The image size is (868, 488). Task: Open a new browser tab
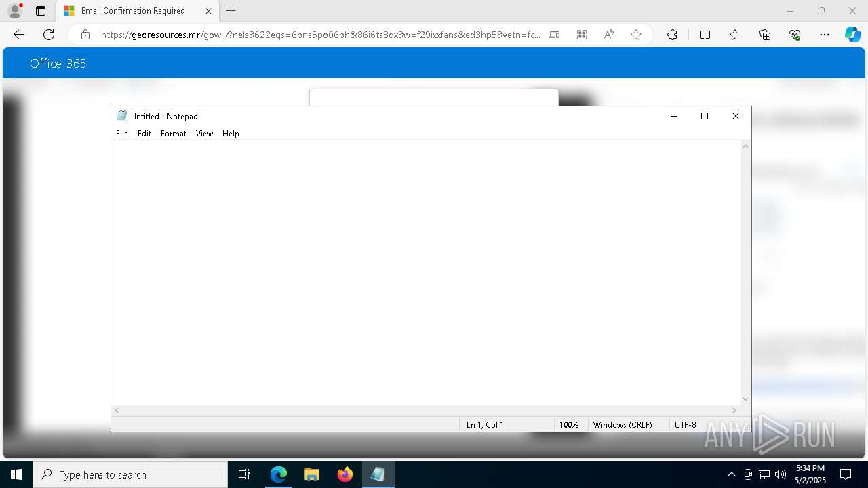231,11
